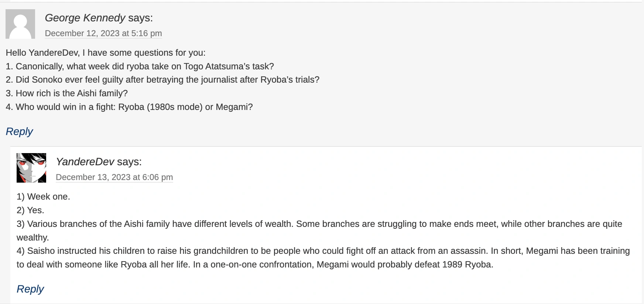Reply to George Kennedy's comment
This screenshot has width=644, height=304.
pyautogui.click(x=19, y=131)
